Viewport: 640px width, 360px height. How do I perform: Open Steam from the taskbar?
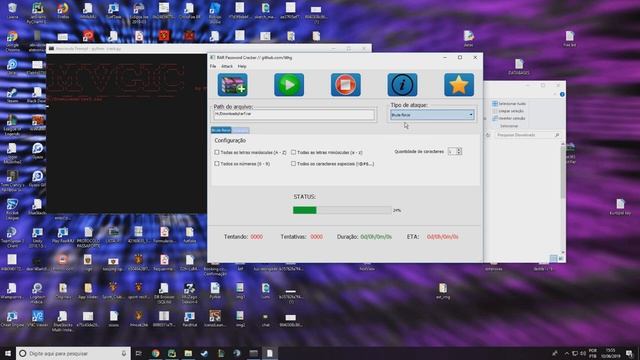pos(204,353)
